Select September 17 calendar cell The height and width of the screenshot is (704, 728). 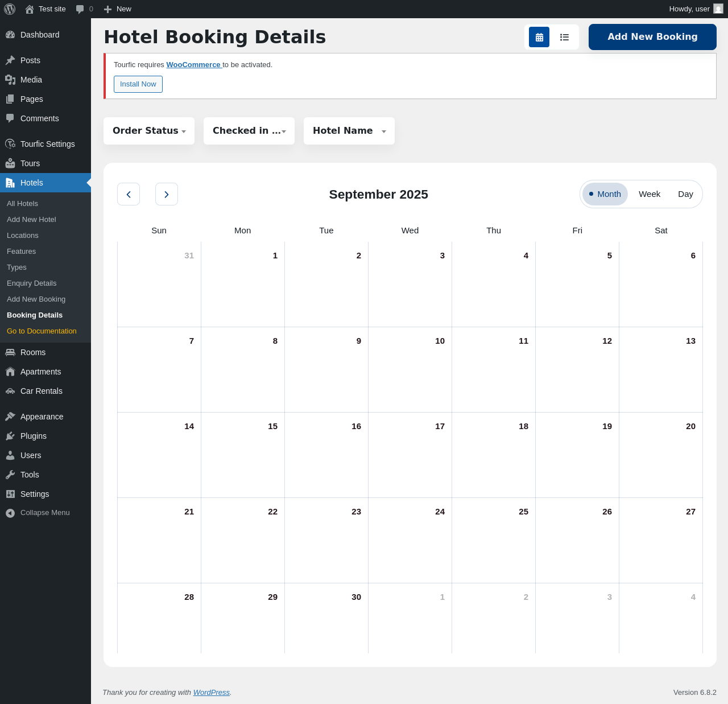point(410,455)
